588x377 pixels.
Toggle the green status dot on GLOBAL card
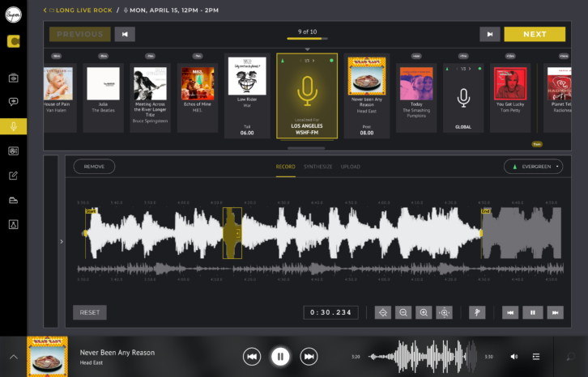(x=479, y=69)
